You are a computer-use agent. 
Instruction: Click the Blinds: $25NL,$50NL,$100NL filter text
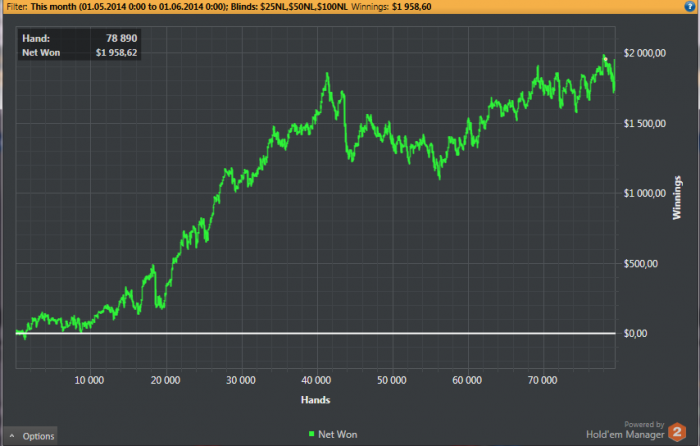coord(289,7)
